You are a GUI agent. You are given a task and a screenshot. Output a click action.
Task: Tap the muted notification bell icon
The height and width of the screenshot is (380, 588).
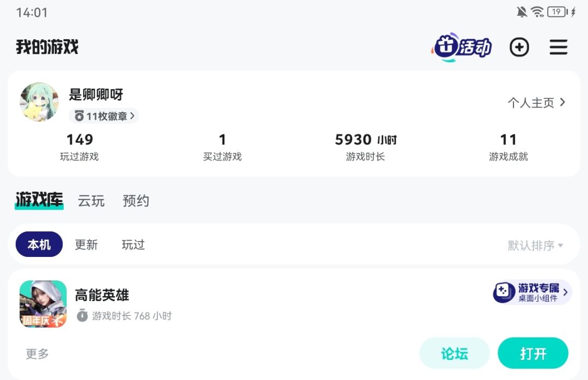(x=521, y=12)
